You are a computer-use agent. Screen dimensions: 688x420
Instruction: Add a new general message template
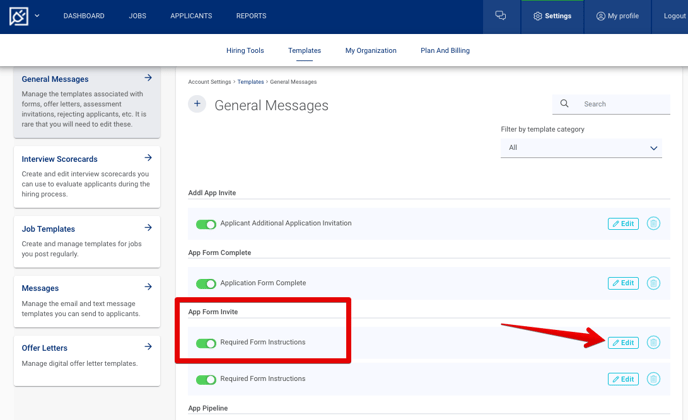197,104
